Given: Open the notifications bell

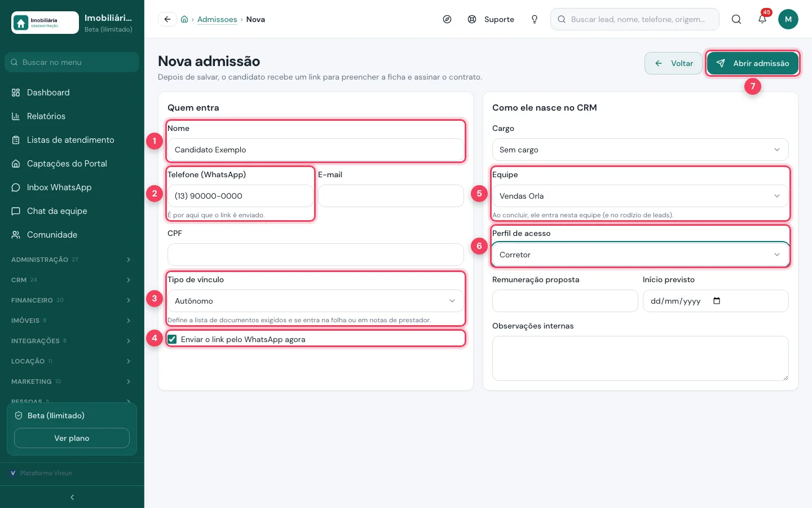Looking at the screenshot, I should pos(762,19).
